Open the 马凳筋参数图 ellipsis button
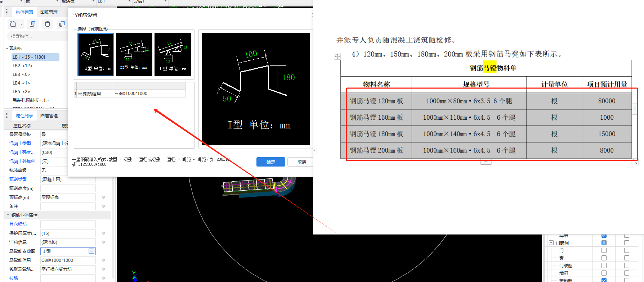Image resolution: width=644 pixels, height=282 pixels. pyautogui.click(x=91, y=251)
